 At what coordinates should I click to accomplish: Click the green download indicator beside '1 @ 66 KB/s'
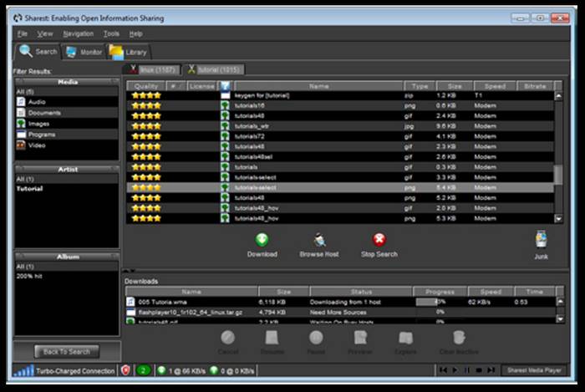point(161,370)
